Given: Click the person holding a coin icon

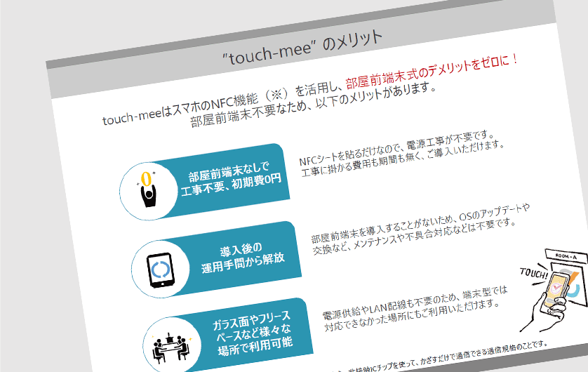Looking at the screenshot, I should [x=148, y=190].
